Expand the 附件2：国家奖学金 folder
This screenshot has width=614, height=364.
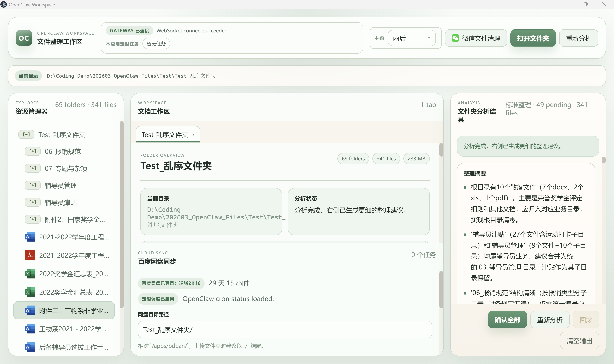point(33,219)
